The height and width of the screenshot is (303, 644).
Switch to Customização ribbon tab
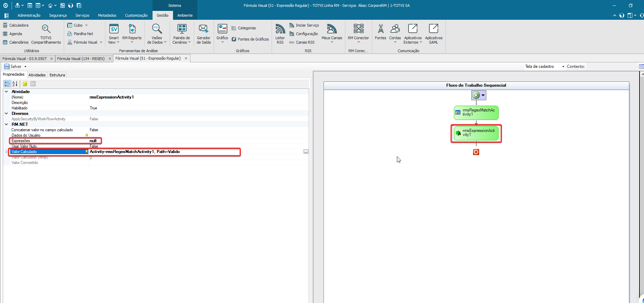[136, 15]
